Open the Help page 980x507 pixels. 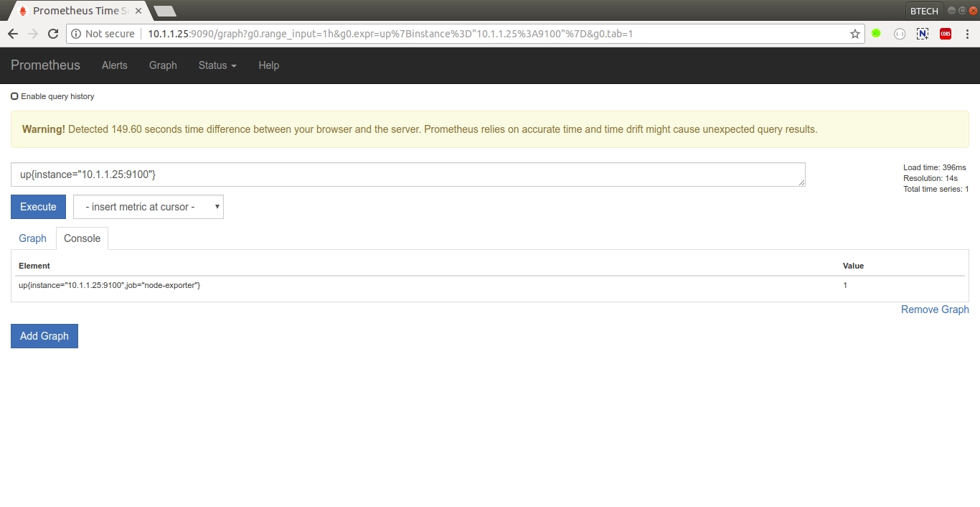tap(269, 65)
